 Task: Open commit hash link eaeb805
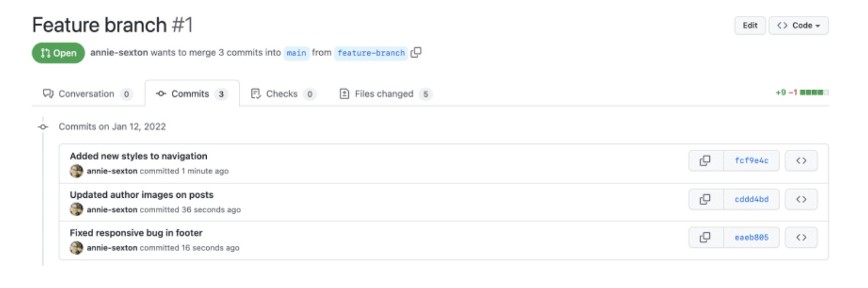pos(752,237)
